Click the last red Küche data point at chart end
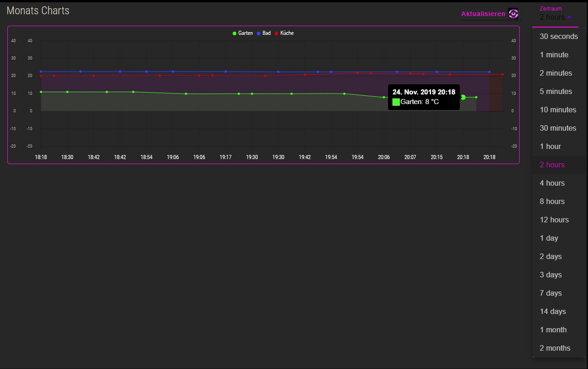Viewport: 588px width, 369px height. (x=503, y=74)
